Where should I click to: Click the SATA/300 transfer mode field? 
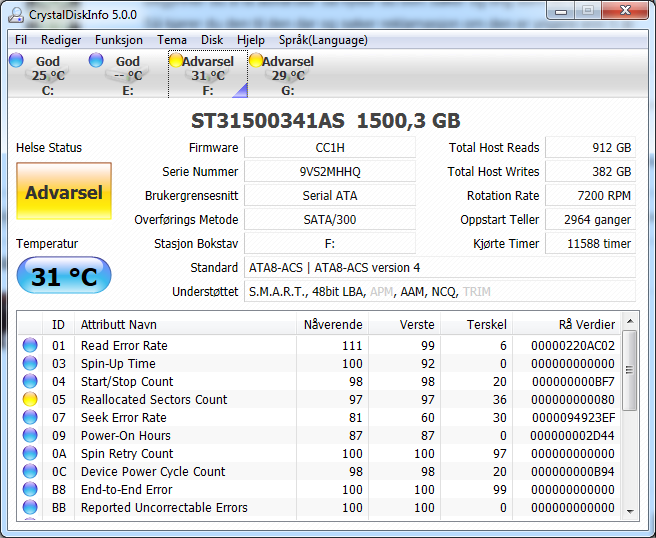tap(330, 220)
